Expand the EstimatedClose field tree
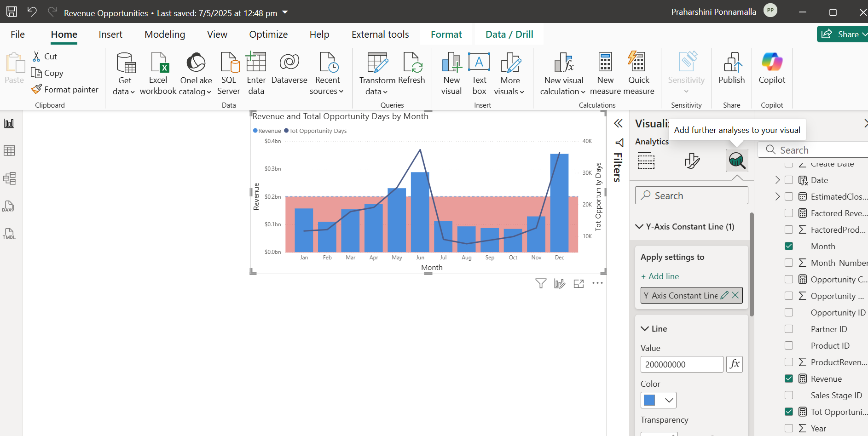Screen dimensions: 868x436 click(x=777, y=196)
